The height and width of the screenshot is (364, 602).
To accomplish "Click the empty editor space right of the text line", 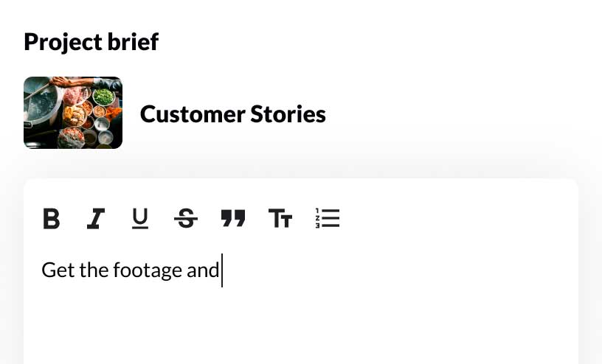I will pyautogui.click(x=406, y=270).
